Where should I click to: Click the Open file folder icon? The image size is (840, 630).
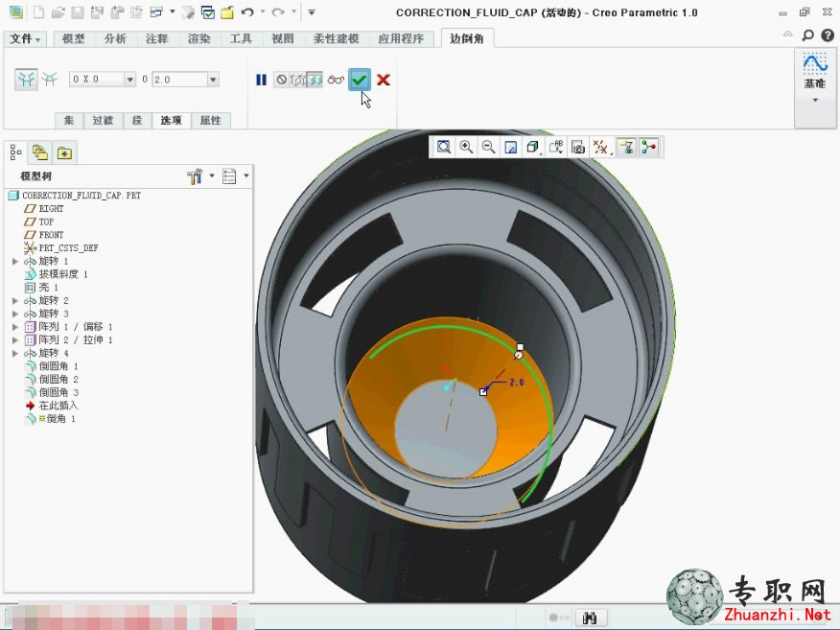point(58,12)
